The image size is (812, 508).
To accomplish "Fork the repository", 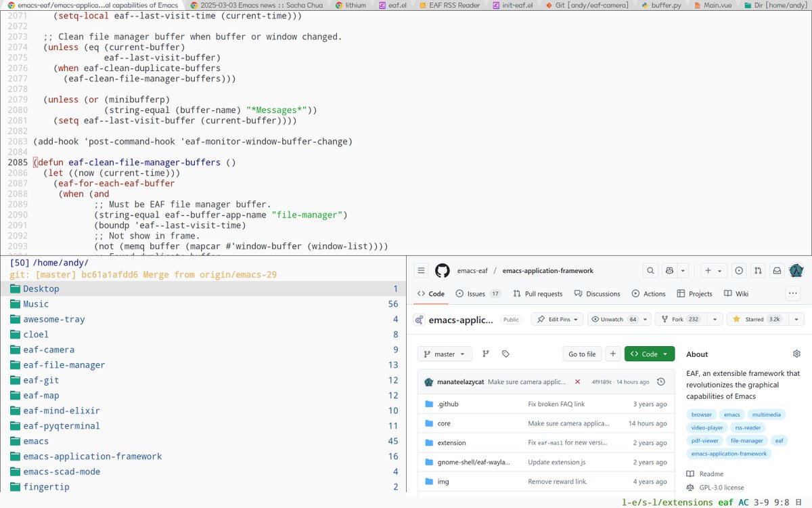I will coord(680,319).
